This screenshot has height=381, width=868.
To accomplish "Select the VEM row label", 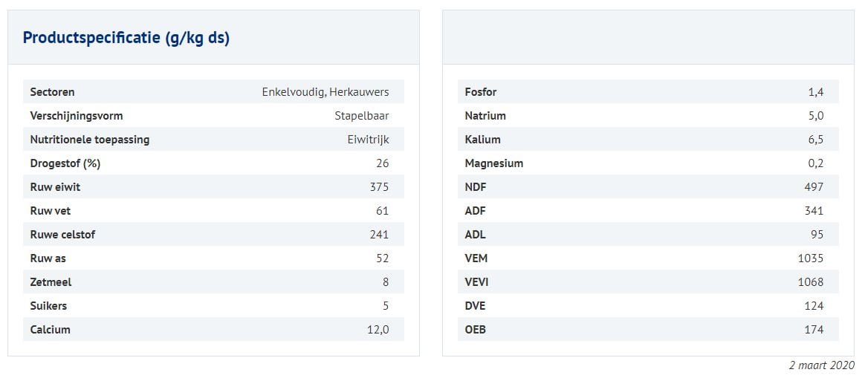I will click(x=476, y=258).
